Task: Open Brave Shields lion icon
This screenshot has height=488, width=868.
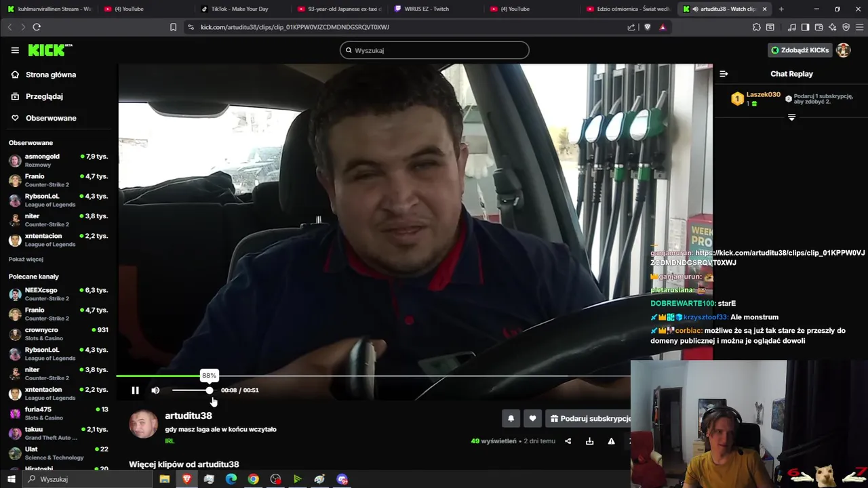Action: (647, 27)
